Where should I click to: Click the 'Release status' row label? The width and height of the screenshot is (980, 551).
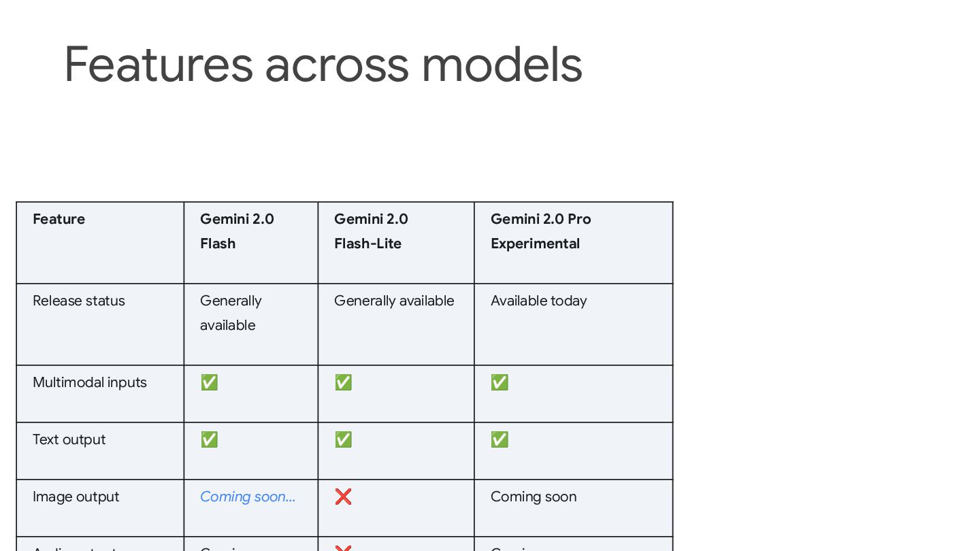tap(79, 301)
